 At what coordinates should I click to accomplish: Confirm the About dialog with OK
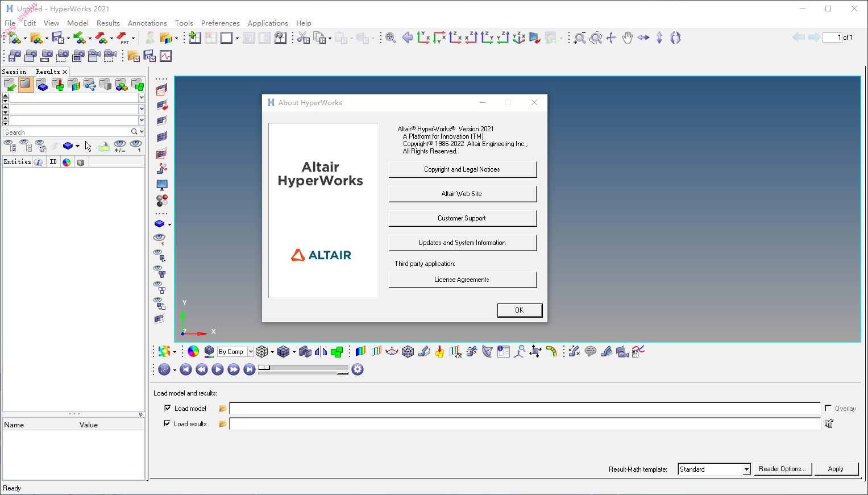tap(520, 310)
